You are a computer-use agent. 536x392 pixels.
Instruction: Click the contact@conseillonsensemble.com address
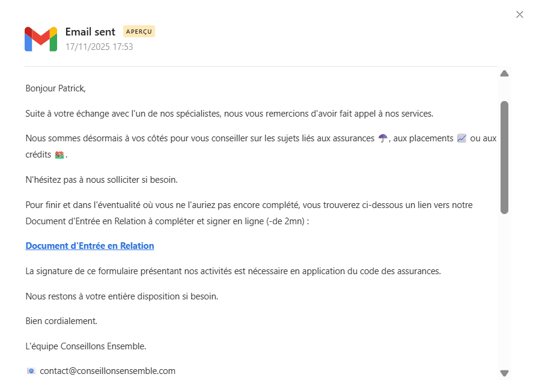[108, 371]
